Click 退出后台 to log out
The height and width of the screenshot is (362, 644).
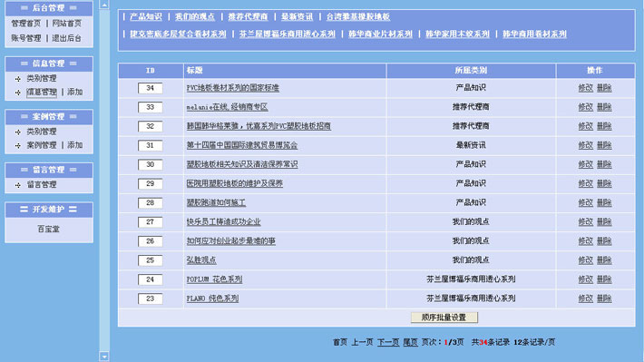pos(66,38)
